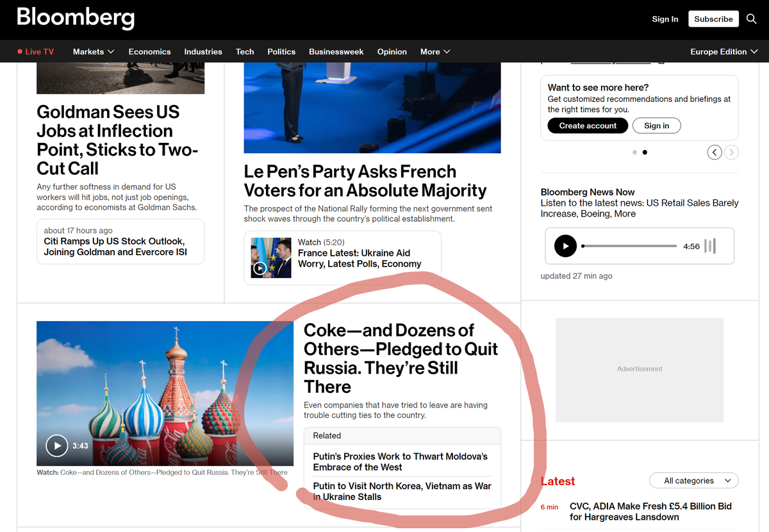Select the first carousel dot

pos(634,153)
